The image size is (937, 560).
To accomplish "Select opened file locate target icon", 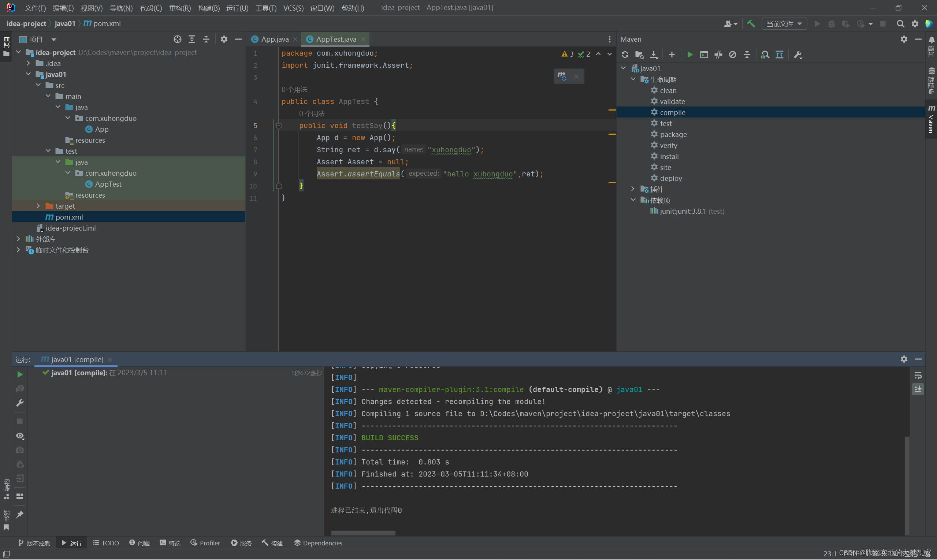I will point(178,39).
